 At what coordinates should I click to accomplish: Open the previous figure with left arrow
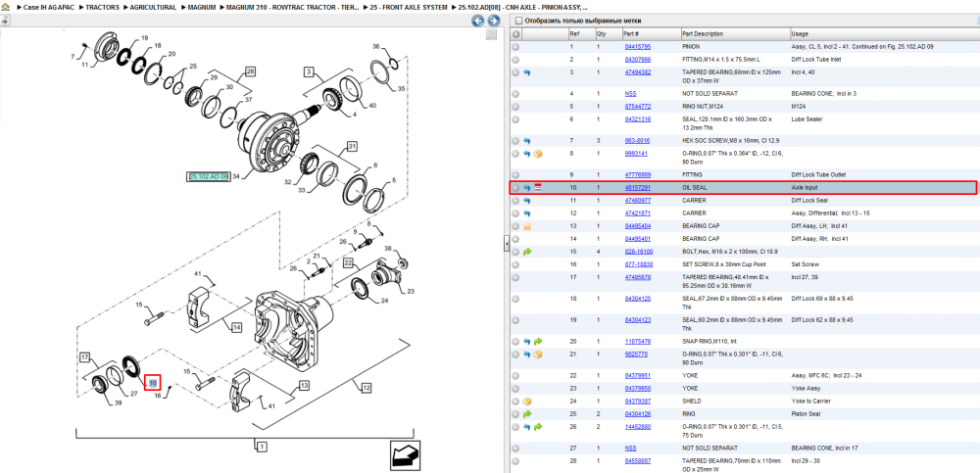click(x=477, y=21)
